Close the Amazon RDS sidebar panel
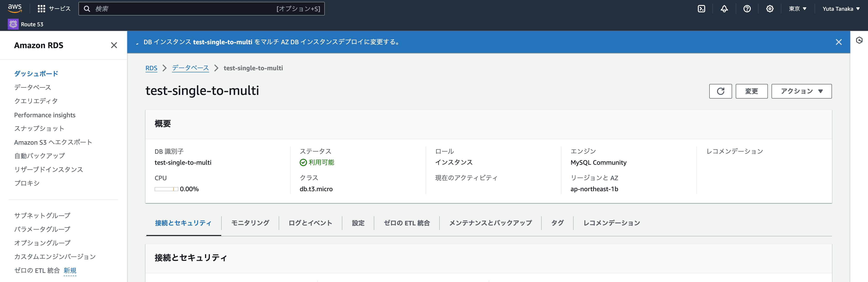 (114, 45)
